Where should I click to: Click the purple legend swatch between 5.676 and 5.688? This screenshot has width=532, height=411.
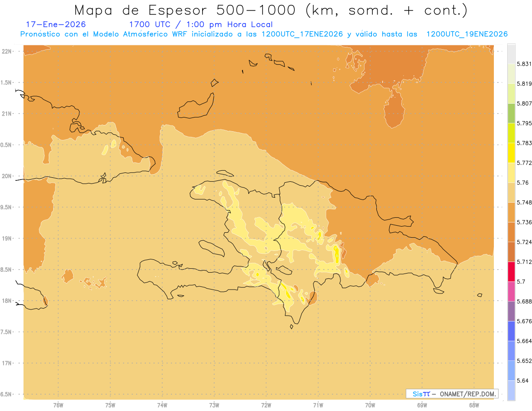tap(511, 311)
